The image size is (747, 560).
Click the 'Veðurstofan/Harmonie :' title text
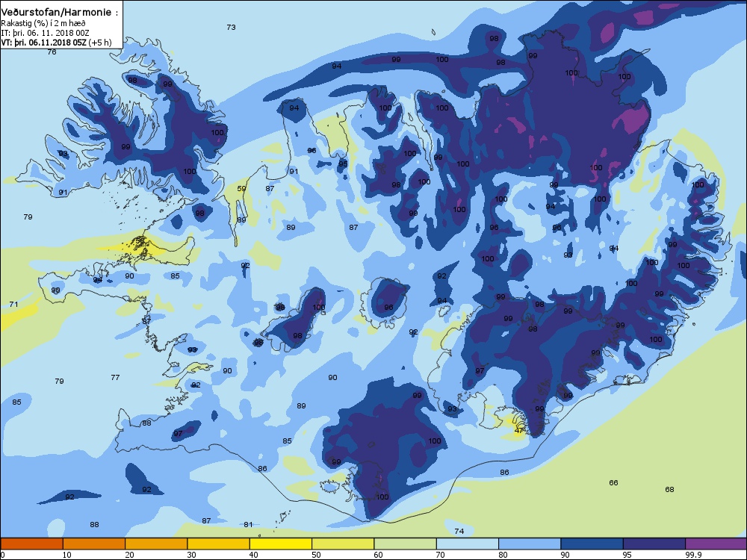coord(60,13)
